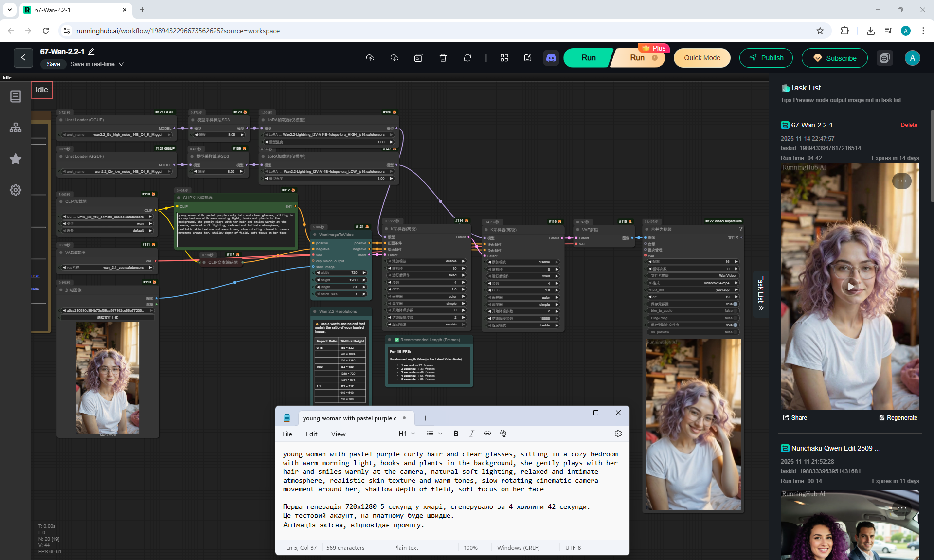Expand the Save in real-time dropdown
The image size is (934, 560).
pos(121,64)
